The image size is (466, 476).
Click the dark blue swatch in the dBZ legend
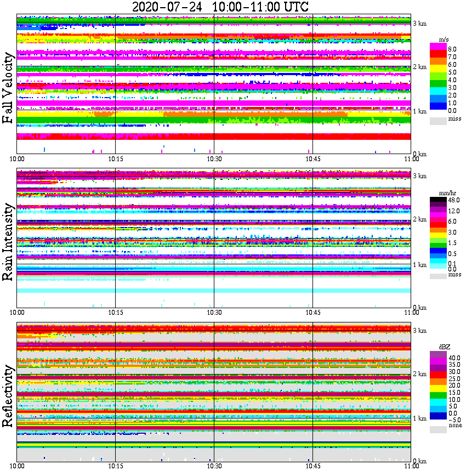tap(438, 416)
